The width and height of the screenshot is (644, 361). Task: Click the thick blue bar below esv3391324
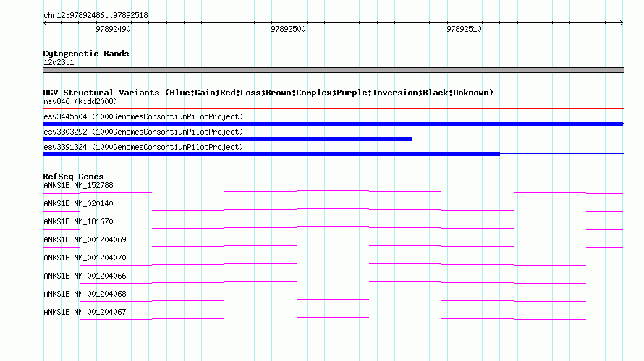(271, 154)
